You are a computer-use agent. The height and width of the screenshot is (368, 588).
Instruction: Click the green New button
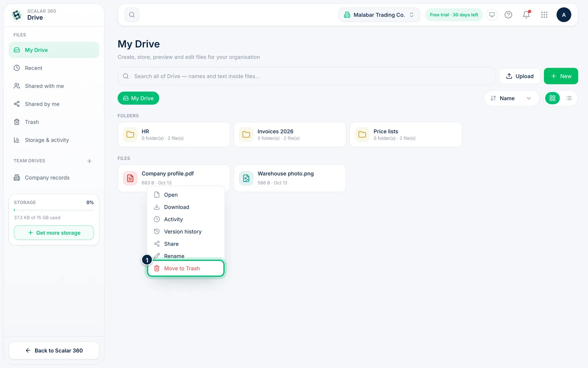561,76
